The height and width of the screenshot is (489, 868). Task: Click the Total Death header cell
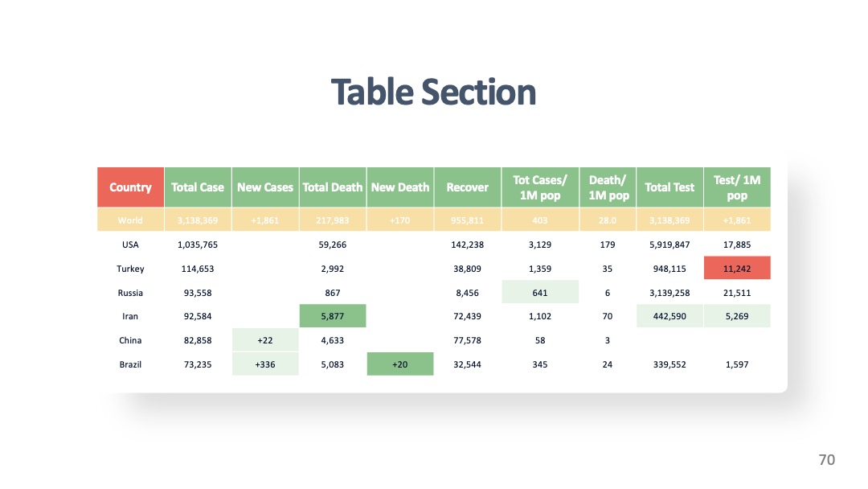tap(333, 187)
